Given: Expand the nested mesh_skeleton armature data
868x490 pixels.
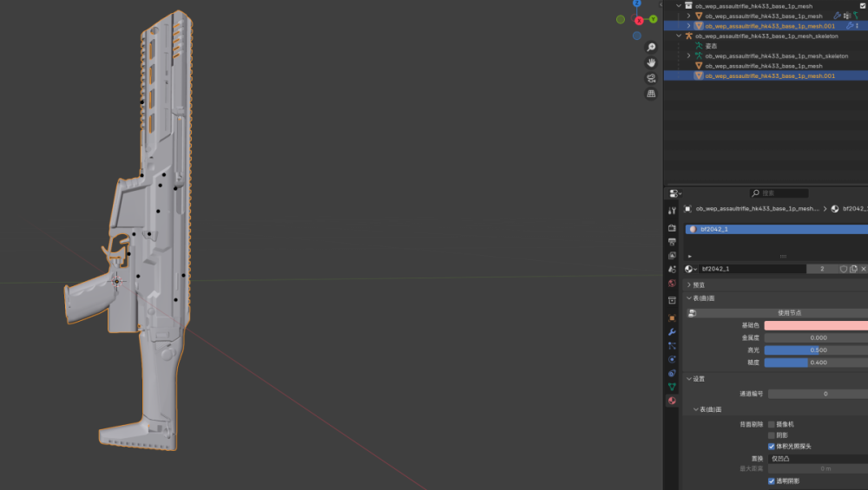Looking at the screenshot, I should 688,56.
